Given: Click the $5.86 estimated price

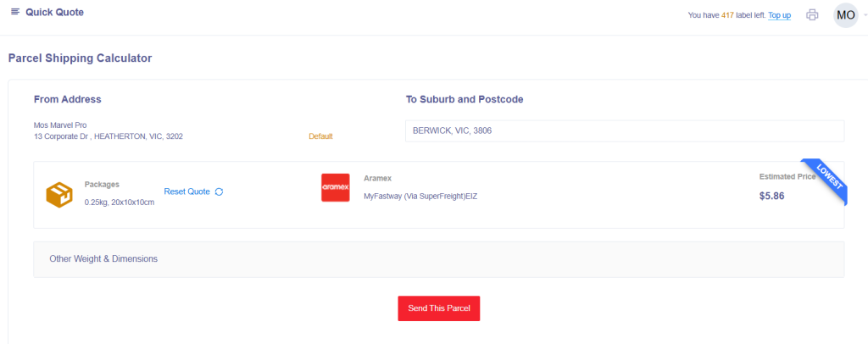Looking at the screenshot, I should [x=773, y=196].
